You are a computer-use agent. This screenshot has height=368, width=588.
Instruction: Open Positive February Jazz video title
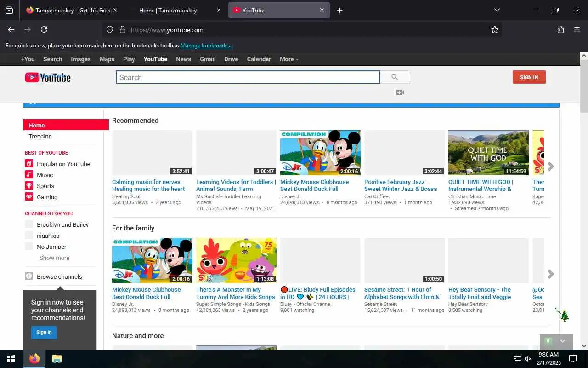401,185
